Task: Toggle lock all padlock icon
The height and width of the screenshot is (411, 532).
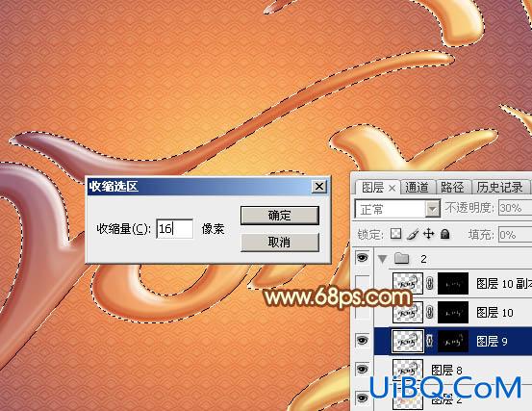Action: pyautogui.click(x=444, y=234)
